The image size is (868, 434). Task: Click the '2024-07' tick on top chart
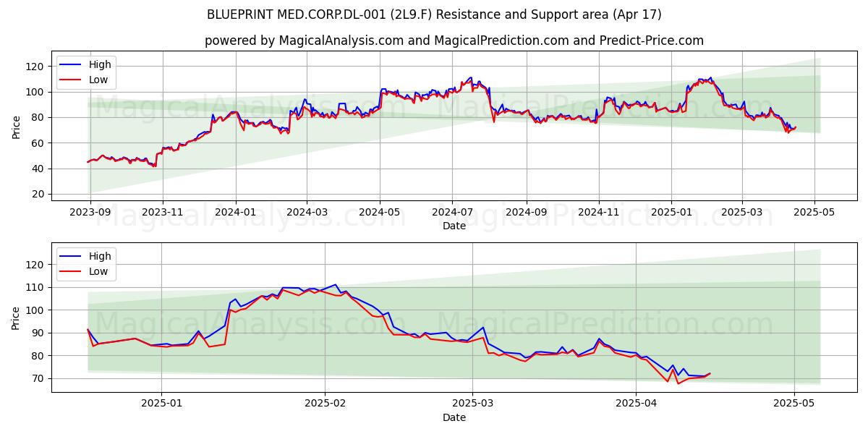pyautogui.click(x=452, y=212)
